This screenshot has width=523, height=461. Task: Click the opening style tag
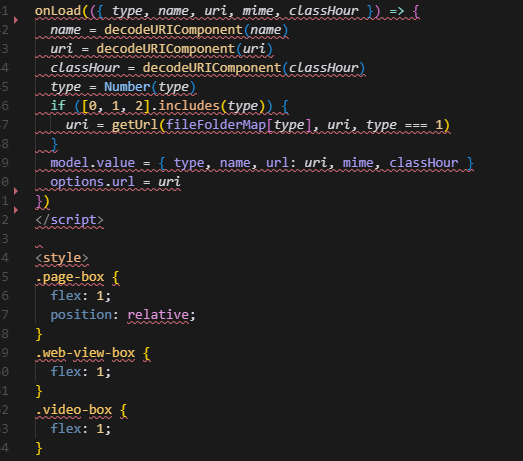click(x=62, y=258)
